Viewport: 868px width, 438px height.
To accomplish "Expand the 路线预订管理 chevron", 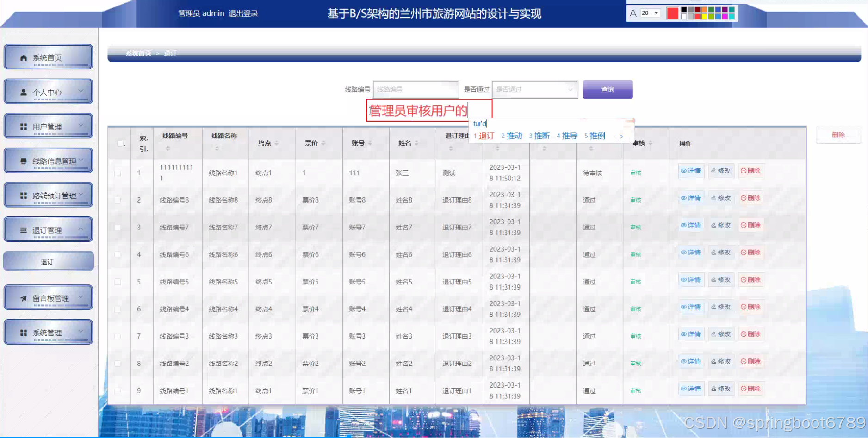I will point(81,194).
